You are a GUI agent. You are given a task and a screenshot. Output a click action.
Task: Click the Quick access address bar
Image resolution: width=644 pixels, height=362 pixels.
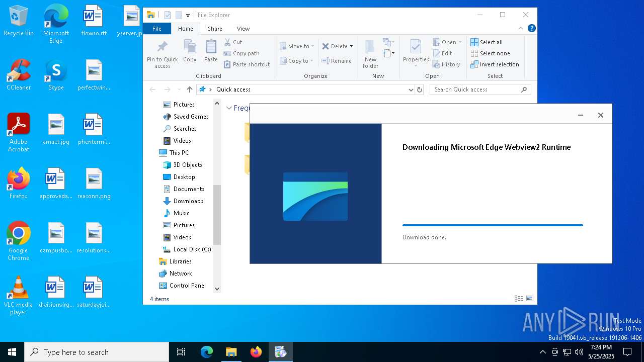coord(306,89)
